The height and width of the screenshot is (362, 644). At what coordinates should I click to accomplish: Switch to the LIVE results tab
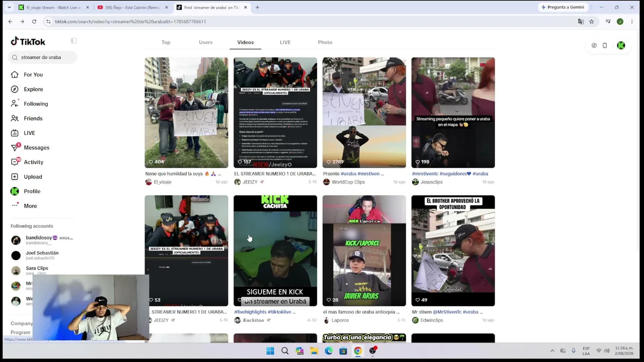coord(285,42)
